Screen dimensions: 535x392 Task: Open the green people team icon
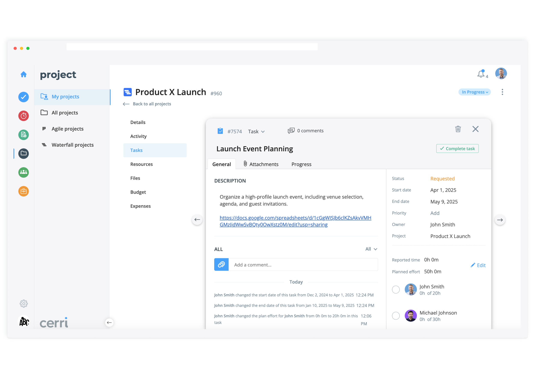(24, 172)
